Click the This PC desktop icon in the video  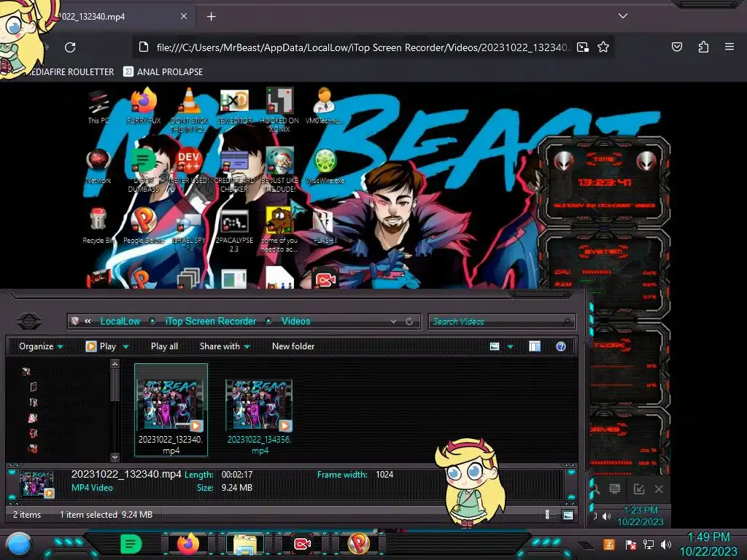coord(98,106)
